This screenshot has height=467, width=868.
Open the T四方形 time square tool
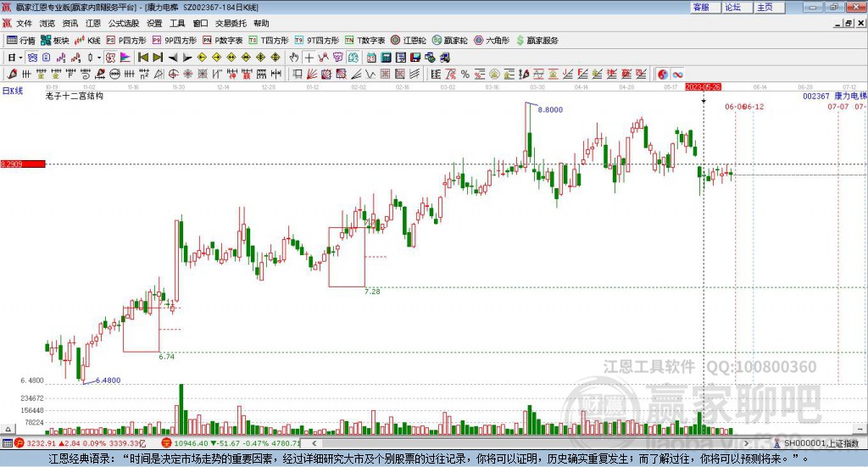[269, 41]
